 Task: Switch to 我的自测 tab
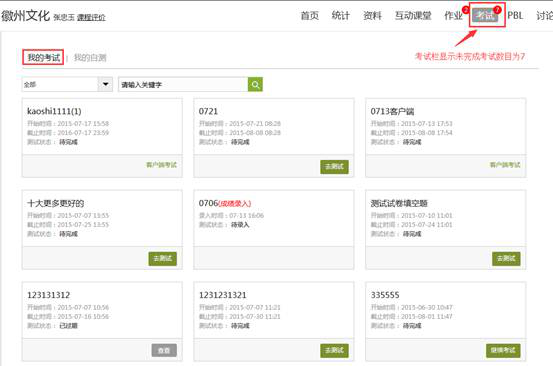[90, 57]
